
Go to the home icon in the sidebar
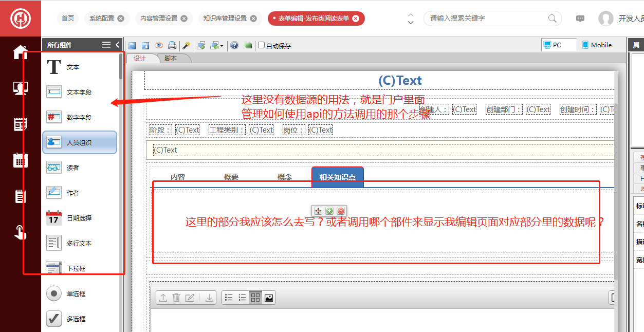pyautogui.click(x=21, y=52)
